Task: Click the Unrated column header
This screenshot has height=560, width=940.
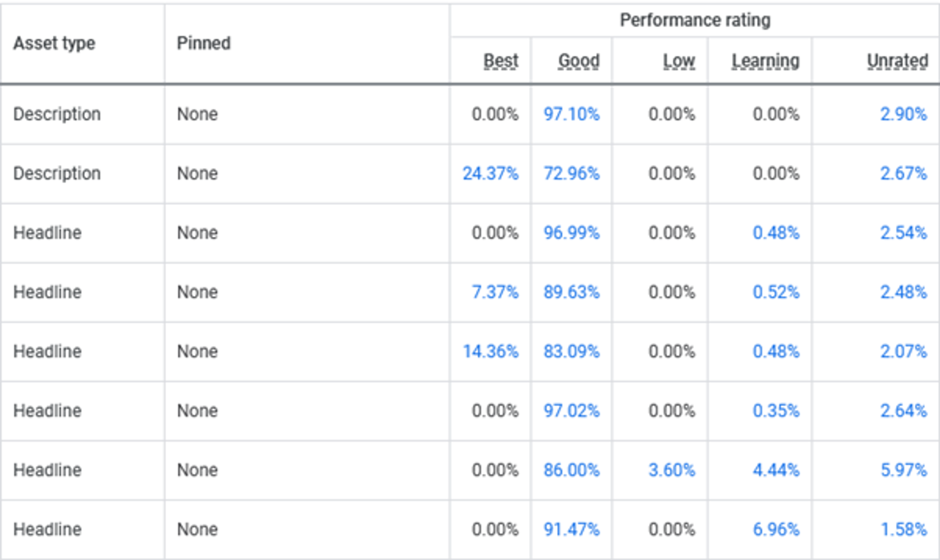Action: pos(897,61)
